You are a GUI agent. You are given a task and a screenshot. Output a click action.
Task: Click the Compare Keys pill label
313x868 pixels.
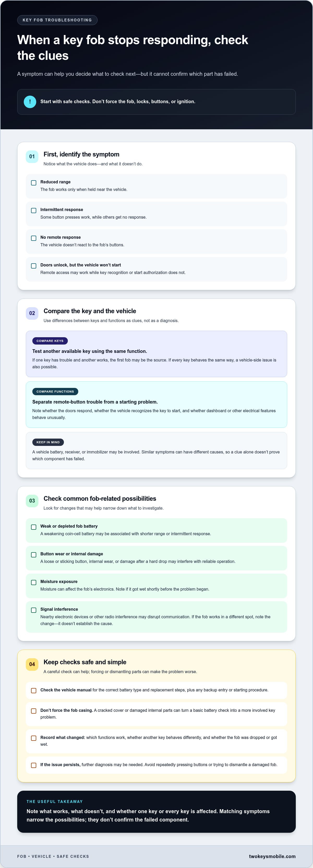pyautogui.click(x=50, y=341)
